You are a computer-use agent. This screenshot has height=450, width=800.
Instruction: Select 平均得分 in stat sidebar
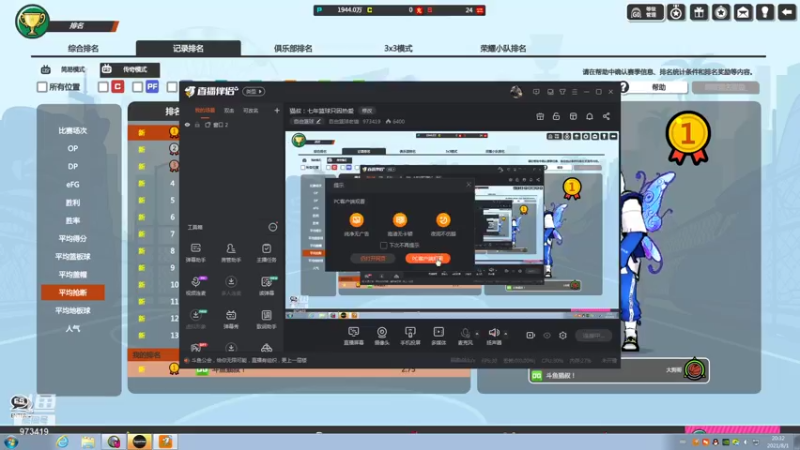click(x=73, y=239)
